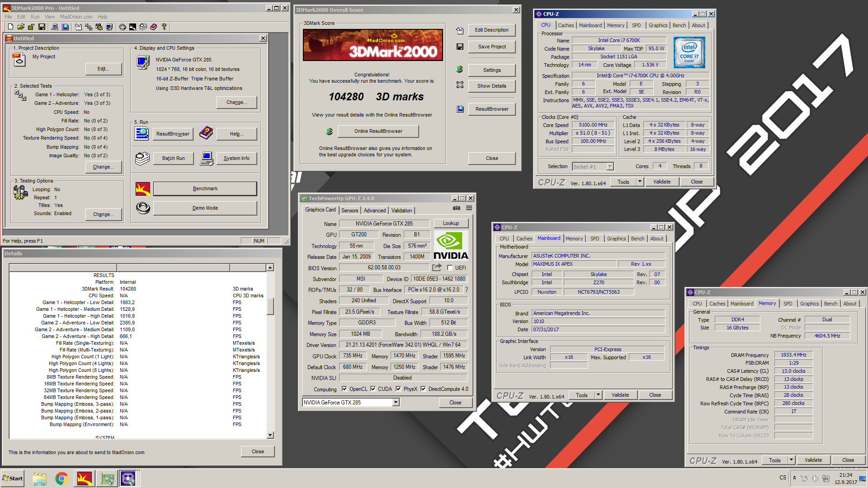
Task: Open the file explorer taskbar icon
Action: [39, 479]
